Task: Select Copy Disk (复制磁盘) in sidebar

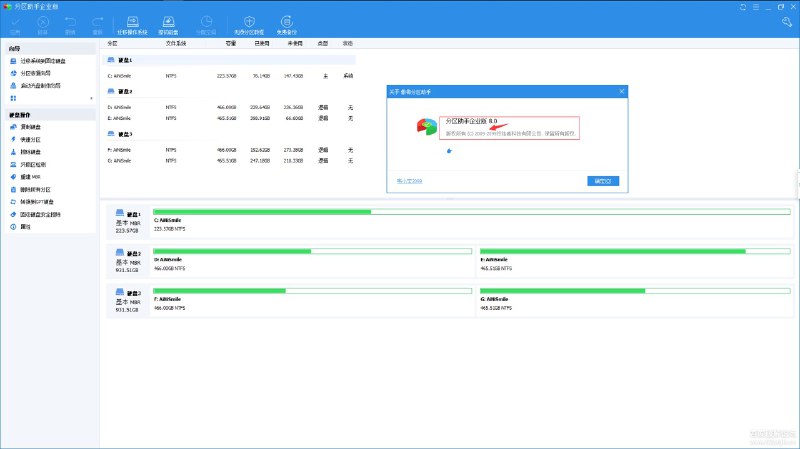Action: click(x=34, y=127)
